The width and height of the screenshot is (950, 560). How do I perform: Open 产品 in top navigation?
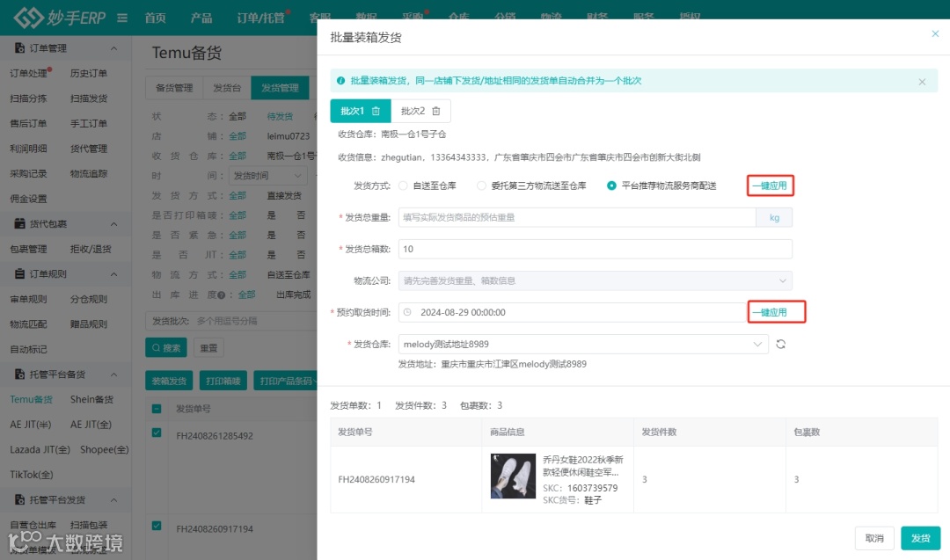click(201, 18)
